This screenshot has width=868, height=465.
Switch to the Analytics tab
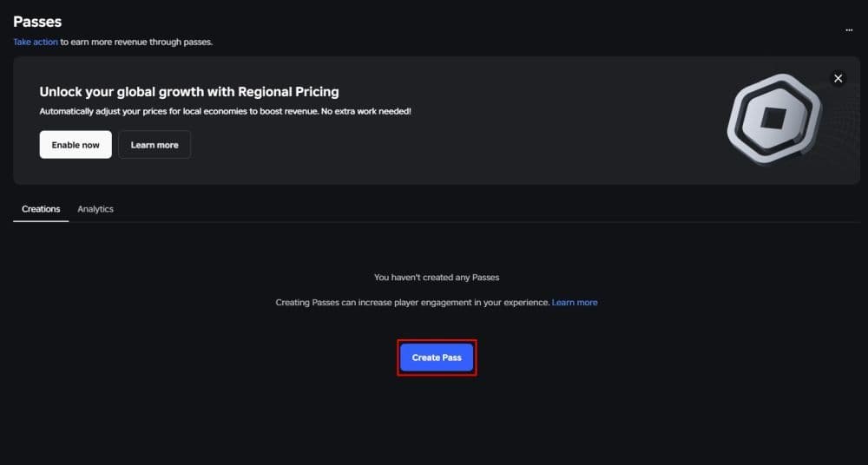[95, 209]
